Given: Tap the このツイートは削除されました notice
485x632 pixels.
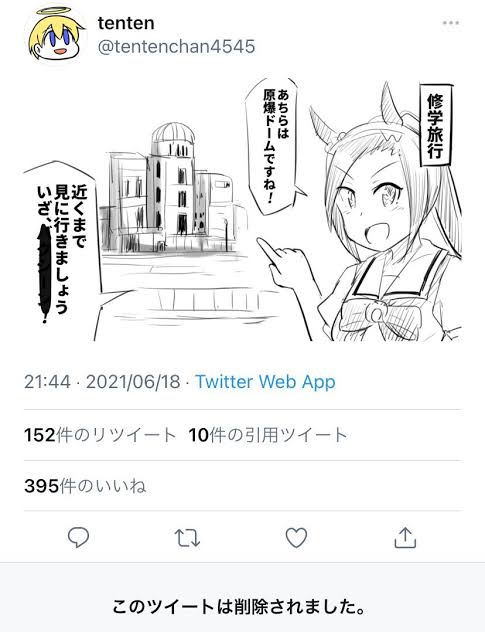Looking at the screenshot, I should [x=238, y=606].
